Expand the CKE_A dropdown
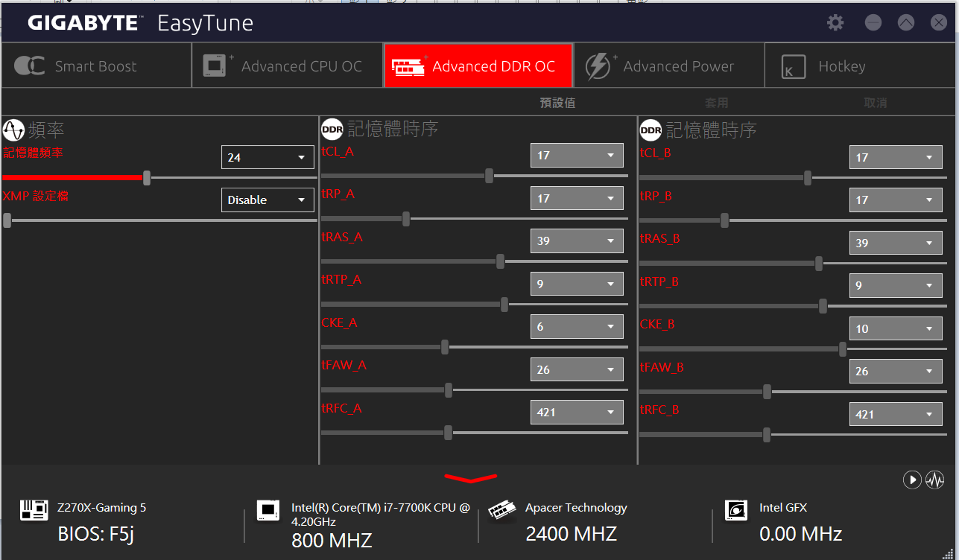 point(577,326)
